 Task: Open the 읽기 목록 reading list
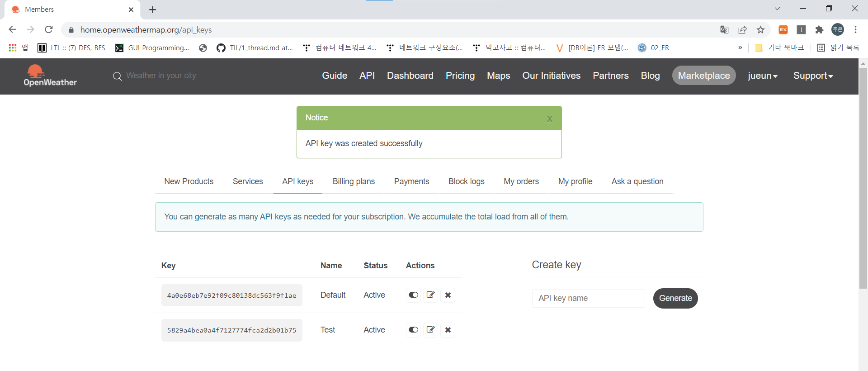pyautogui.click(x=839, y=48)
